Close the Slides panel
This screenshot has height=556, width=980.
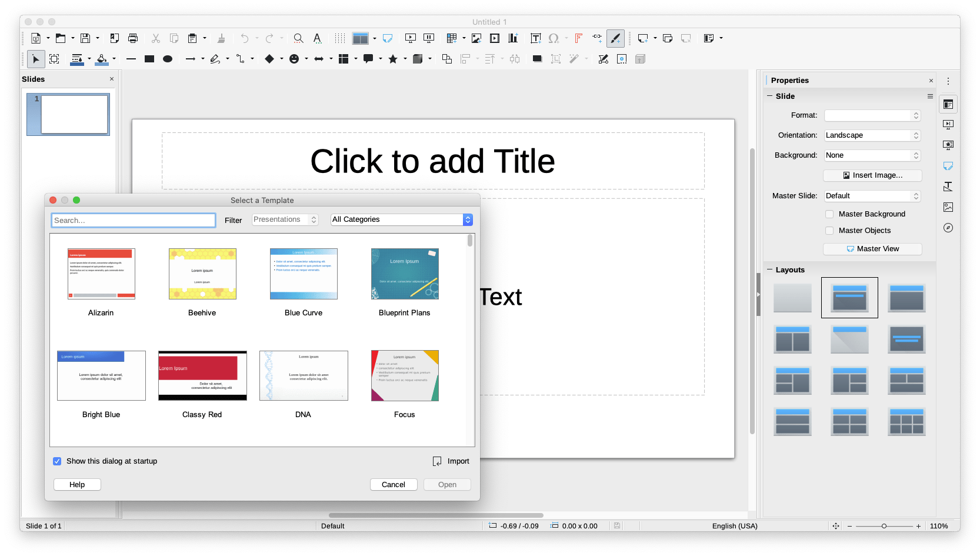112,79
